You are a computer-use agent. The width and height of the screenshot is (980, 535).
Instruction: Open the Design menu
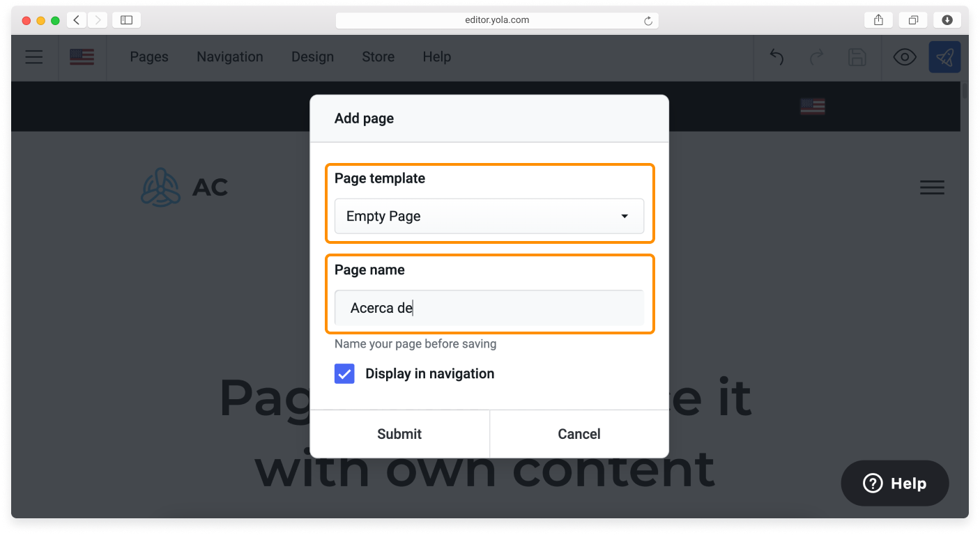click(312, 57)
